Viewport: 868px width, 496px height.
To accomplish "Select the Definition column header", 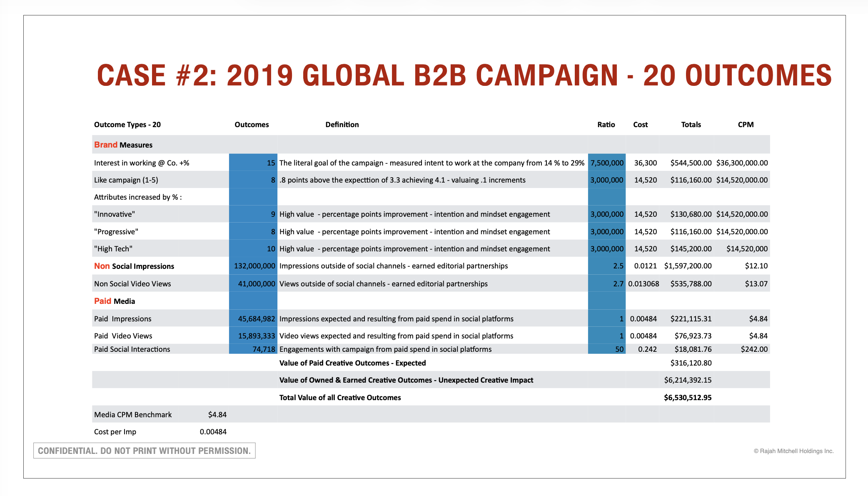I will [x=342, y=124].
